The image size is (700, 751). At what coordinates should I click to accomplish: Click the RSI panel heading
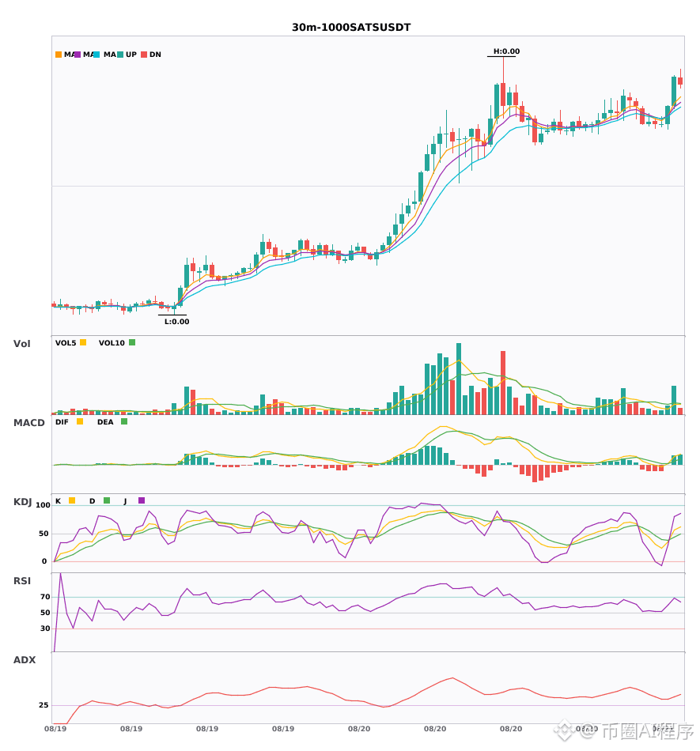point(22,581)
